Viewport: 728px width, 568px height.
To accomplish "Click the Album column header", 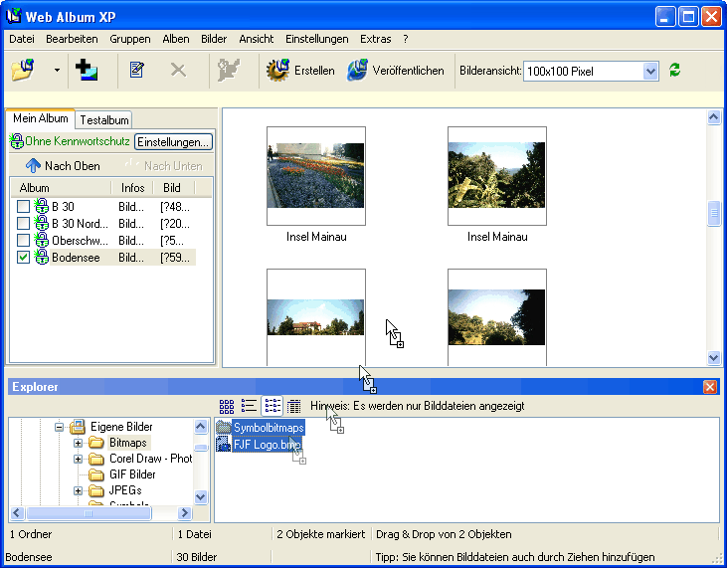I will 61,188.
